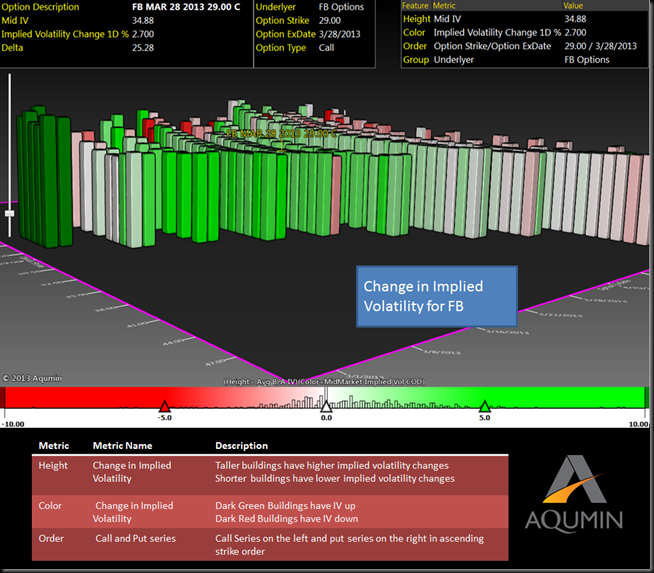The height and width of the screenshot is (573, 654).
Task: Click the FB MAR 28 2013 29.00 C building label
Action: coord(282,133)
